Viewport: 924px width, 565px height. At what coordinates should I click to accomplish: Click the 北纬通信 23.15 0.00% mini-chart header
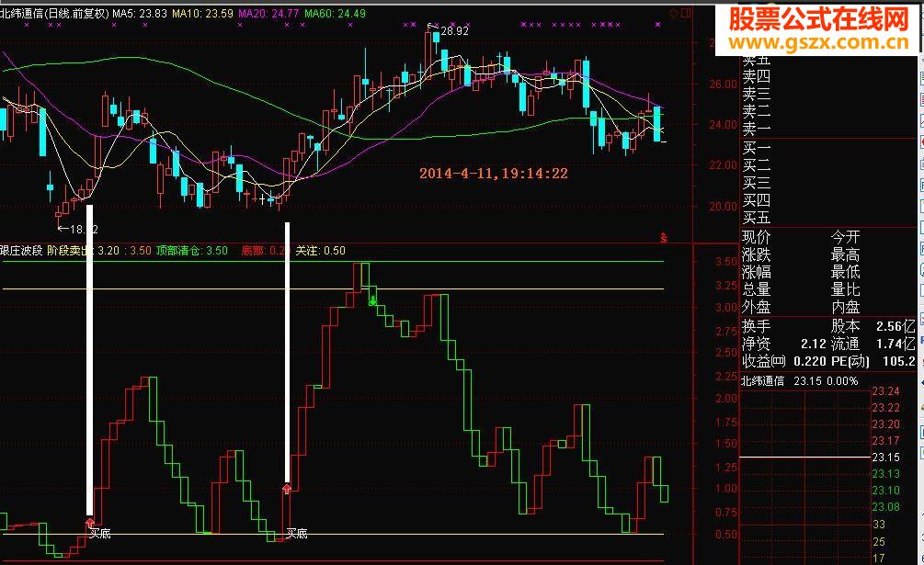coord(799,381)
